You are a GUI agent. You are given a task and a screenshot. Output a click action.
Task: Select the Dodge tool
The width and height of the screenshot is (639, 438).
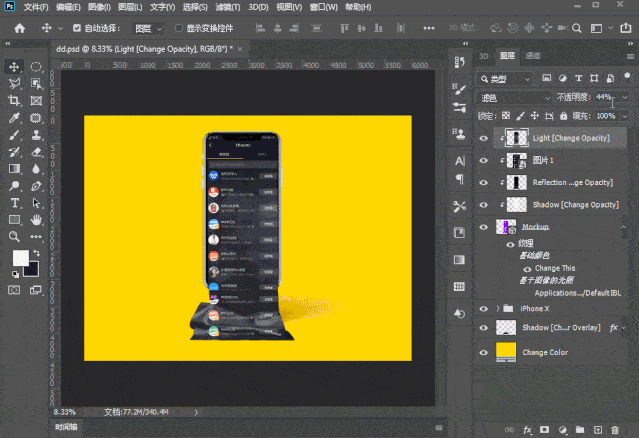[14, 186]
